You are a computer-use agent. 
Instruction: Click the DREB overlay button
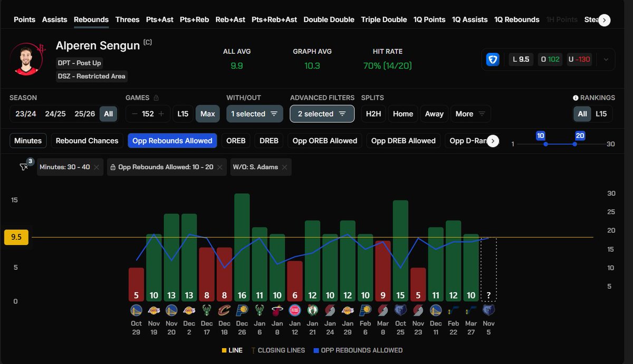coord(269,141)
